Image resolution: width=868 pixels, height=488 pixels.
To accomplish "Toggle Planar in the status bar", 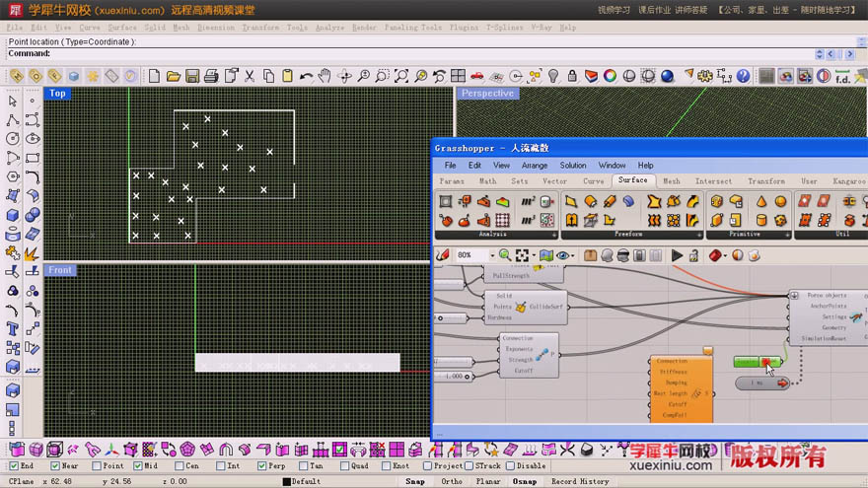I will pyautogui.click(x=487, y=481).
